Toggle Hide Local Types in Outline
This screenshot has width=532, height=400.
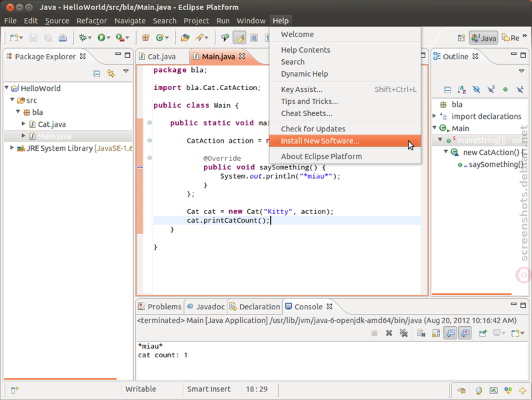[x=520, y=89]
